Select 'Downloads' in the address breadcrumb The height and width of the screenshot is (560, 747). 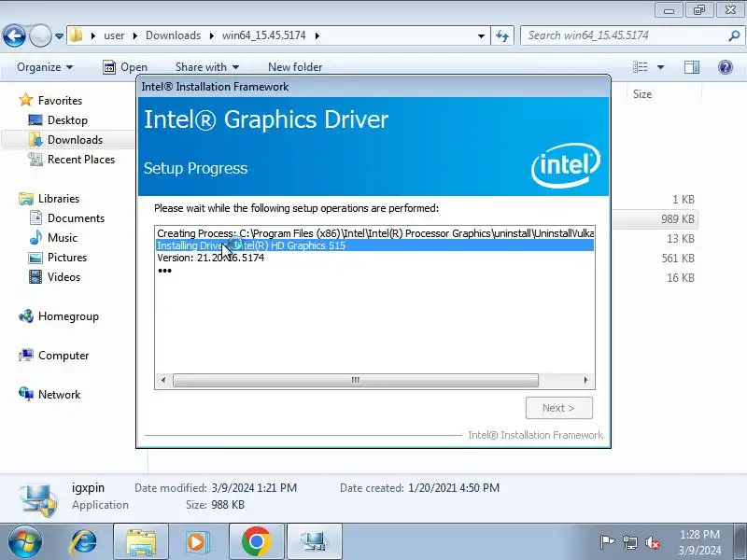click(174, 35)
